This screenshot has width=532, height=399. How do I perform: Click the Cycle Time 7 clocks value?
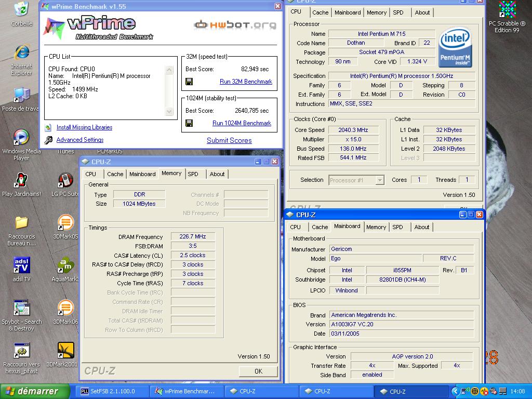click(x=193, y=283)
